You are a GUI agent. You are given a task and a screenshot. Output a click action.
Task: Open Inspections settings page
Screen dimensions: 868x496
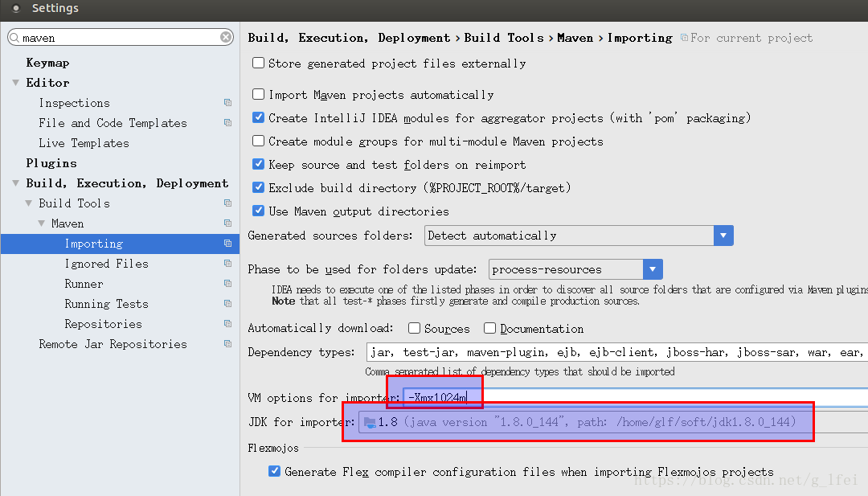74,103
